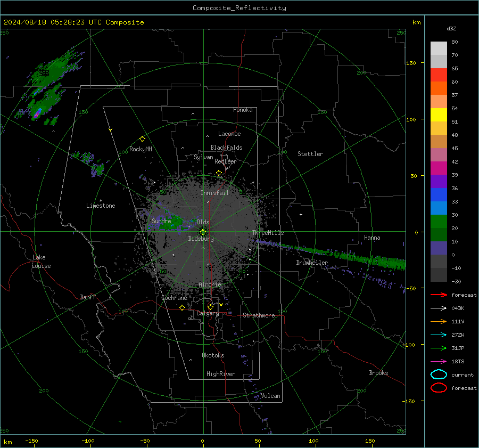Click the Ponoka city label
479x448 pixels.
point(243,110)
